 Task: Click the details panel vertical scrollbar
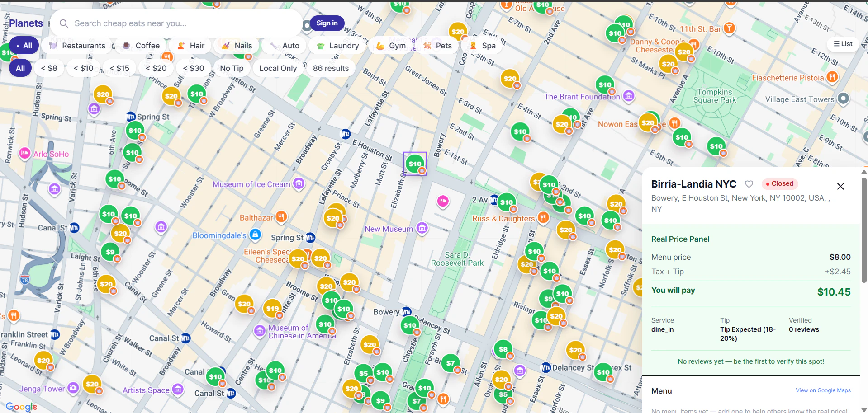(x=864, y=230)
